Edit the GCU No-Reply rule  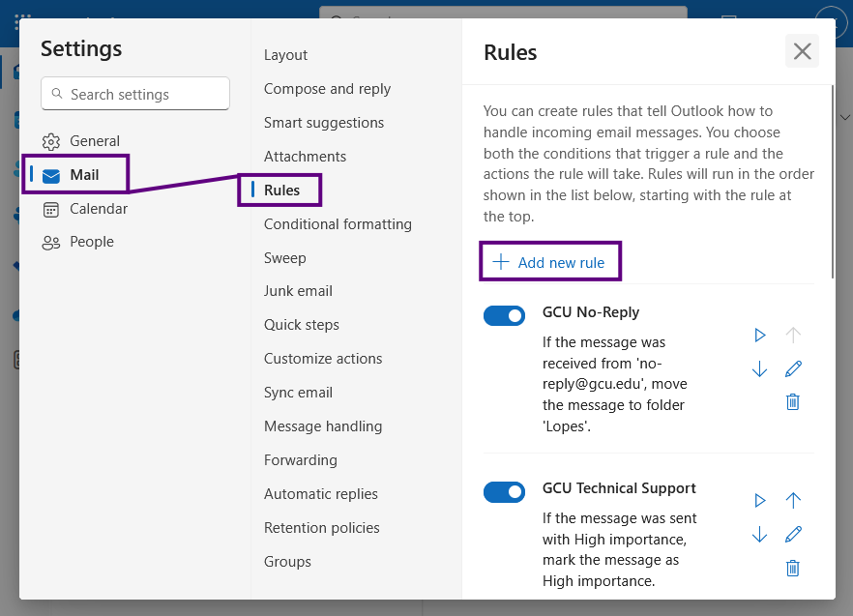coord(793,369)
